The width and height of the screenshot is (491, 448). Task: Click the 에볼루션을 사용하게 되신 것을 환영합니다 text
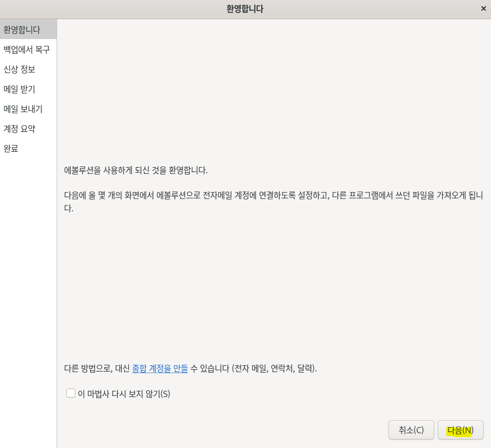(135, 170)
